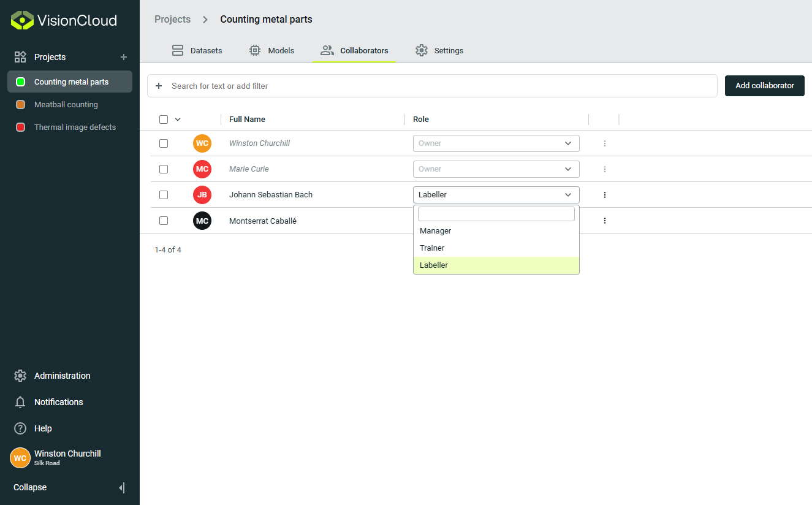Open Marie Curie's Owner role dropdown
The image size is (812, 505).
pyautogui.click(x=496, y=169)
